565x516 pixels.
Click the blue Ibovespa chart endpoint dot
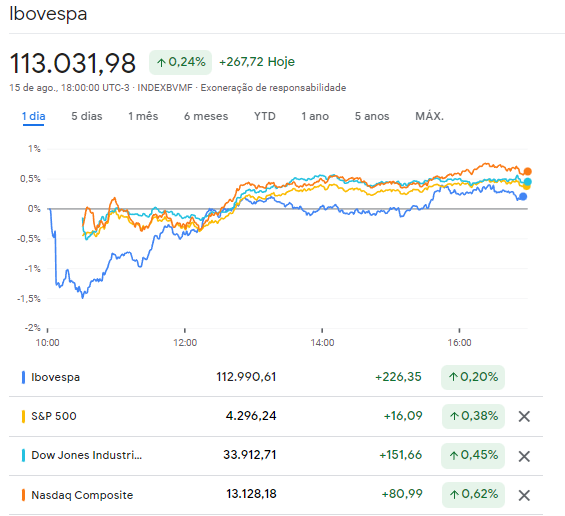pos(523,196)
